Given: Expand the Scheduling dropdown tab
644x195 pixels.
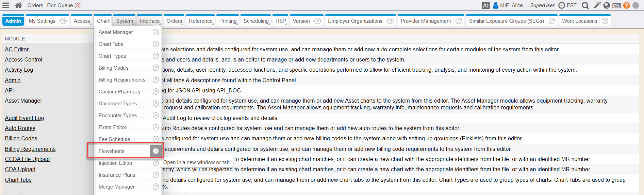Looking at the screenshot, I should (256, 21).
